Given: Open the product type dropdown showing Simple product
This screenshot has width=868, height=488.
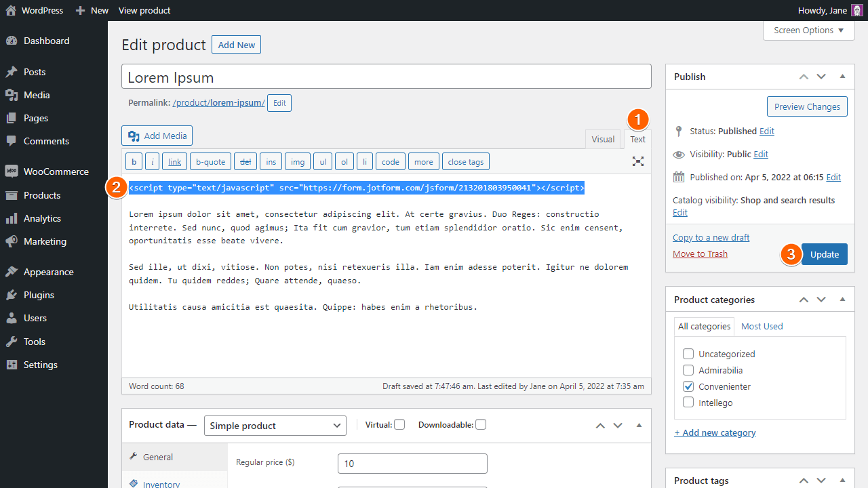Looking at the screenshot, I should pyautogui.click(x=275, y=426).
